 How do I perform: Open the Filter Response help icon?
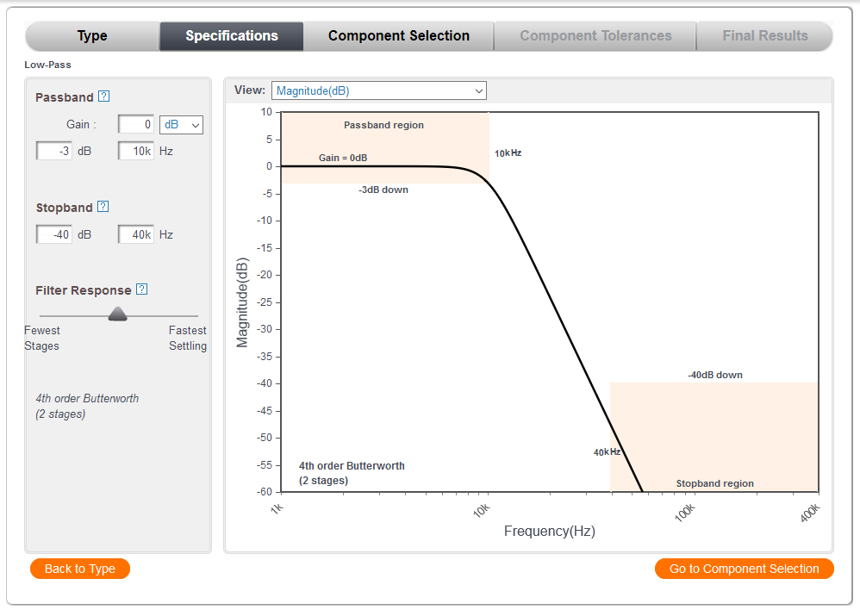142,289
